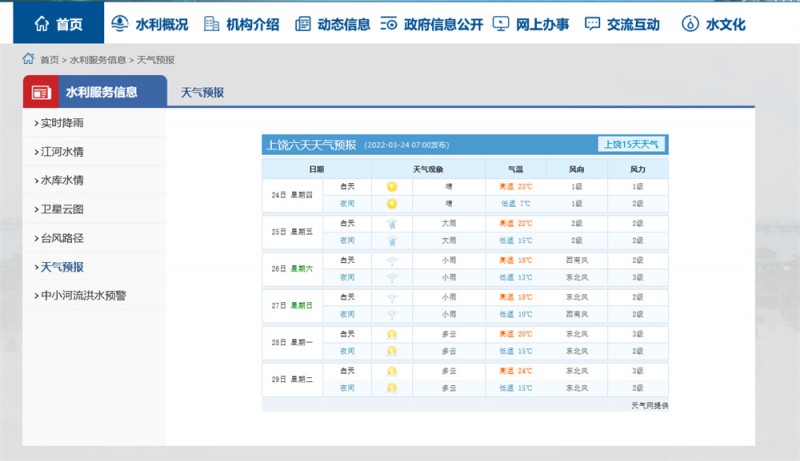Click the light rain icon for 27日 白天
800x461 pixels.
click(x=392, y=297)
